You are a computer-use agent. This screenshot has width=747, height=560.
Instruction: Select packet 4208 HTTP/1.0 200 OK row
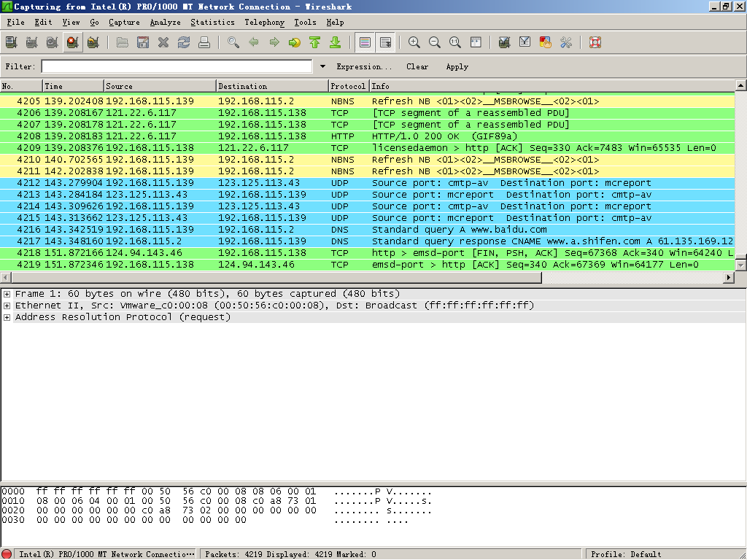[x=368, y=136]
